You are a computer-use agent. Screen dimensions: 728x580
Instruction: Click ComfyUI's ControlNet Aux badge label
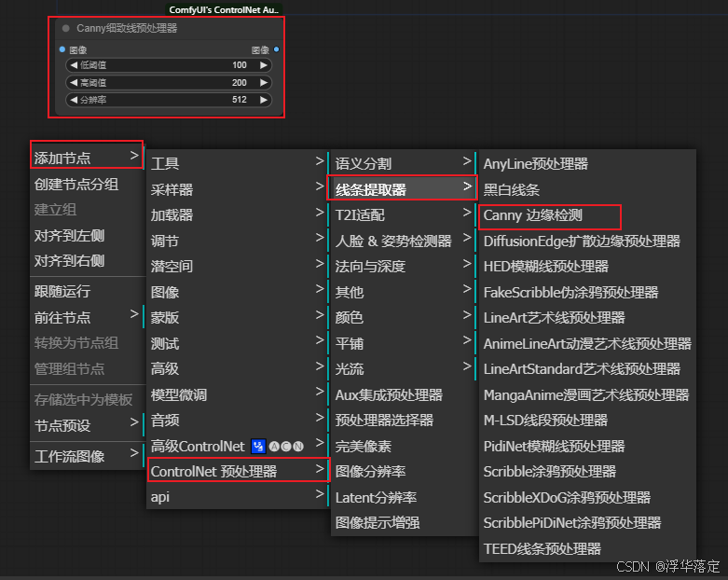click(224, 9)
